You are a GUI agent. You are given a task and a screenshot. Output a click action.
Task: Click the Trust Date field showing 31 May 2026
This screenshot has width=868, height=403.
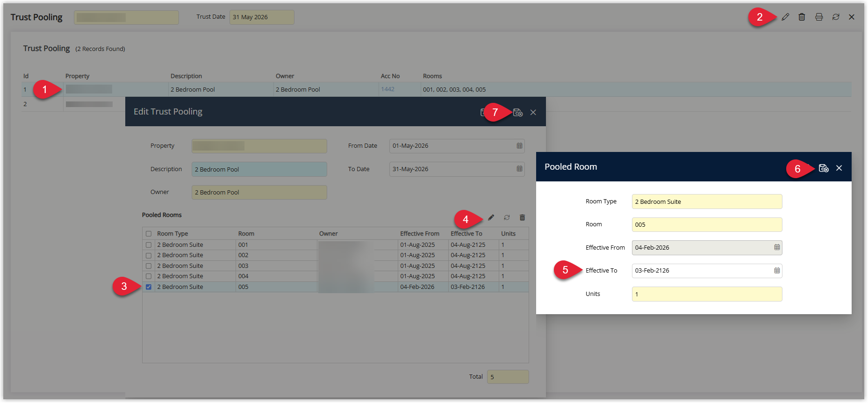coord(262,17)
